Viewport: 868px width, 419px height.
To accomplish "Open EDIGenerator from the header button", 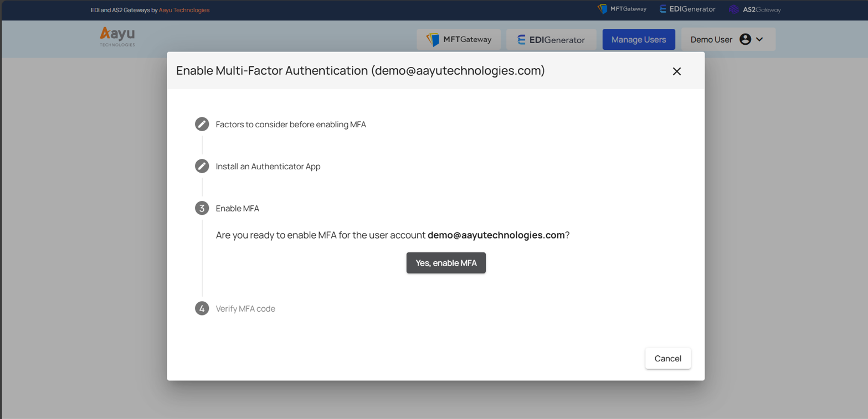I will coord(551,39).
